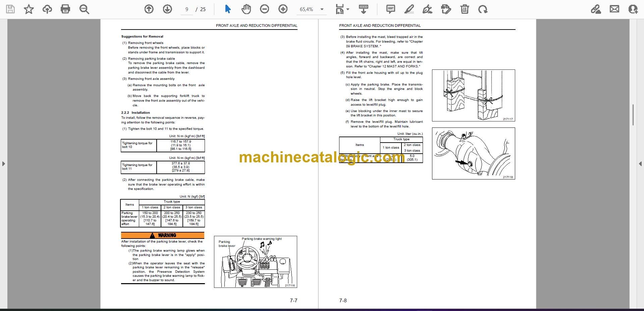
Task: Add the star bookmark to this file
Action: [29, 9]
